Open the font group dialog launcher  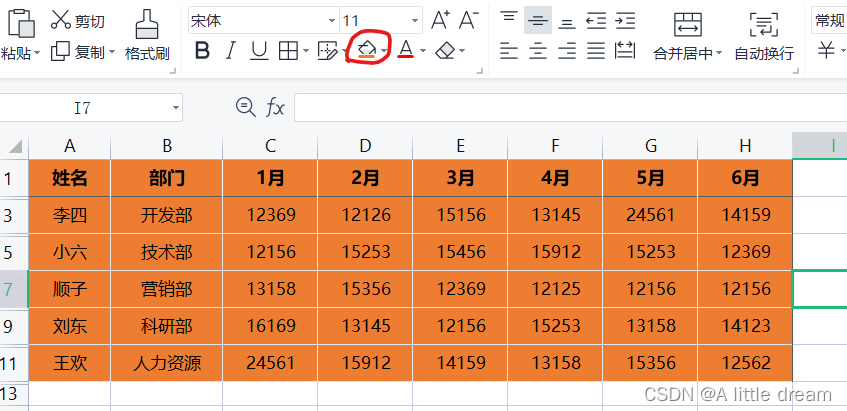[x=480, y=70]
